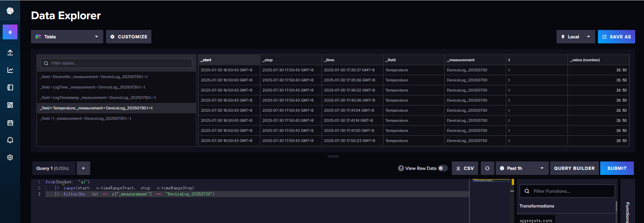Sort by the _value (number) column header
The width and height of the screenshot is (644, 223).
pos(598,60)
